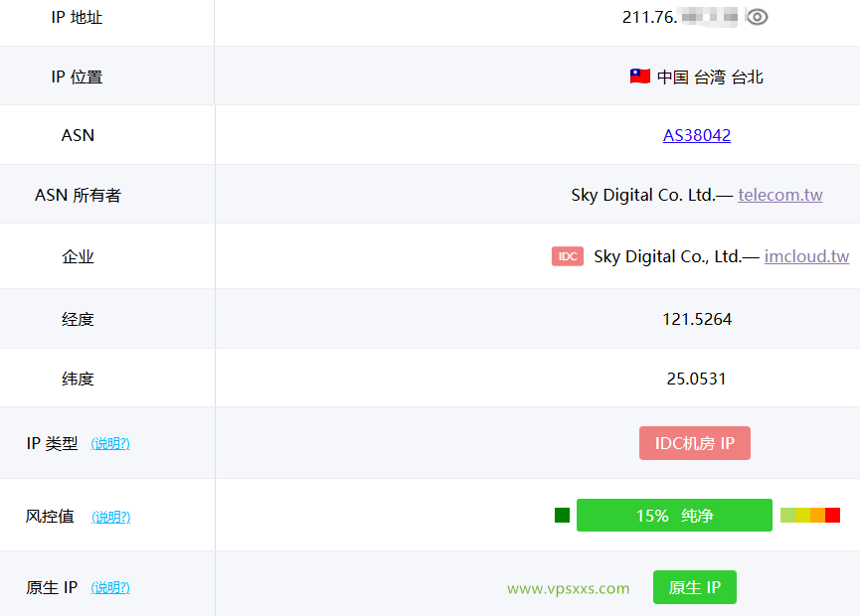The height and width of the screenshot is (616, 860).
Task: Click the light-green segment of the risk scale
Action: (787, 515)
